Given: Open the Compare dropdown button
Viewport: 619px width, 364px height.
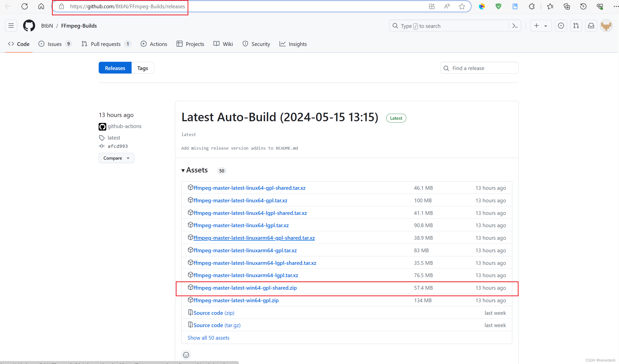Looking at the screenshot, I should 116,158.
